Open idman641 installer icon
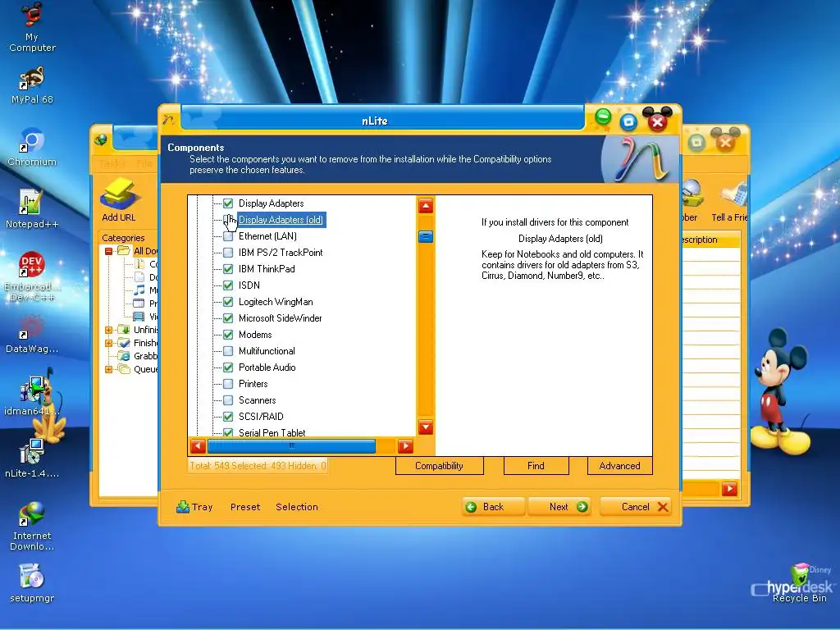 (32, 396)
